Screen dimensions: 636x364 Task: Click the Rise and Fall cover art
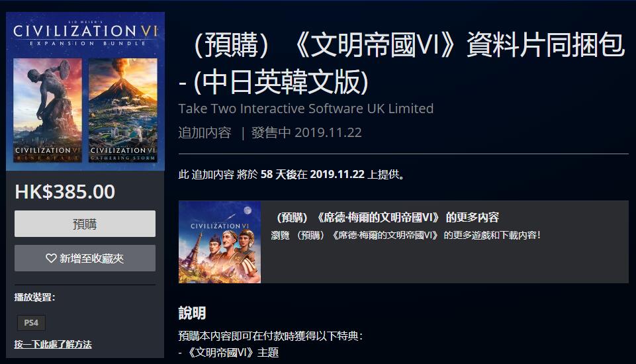[x=48, y=110]
